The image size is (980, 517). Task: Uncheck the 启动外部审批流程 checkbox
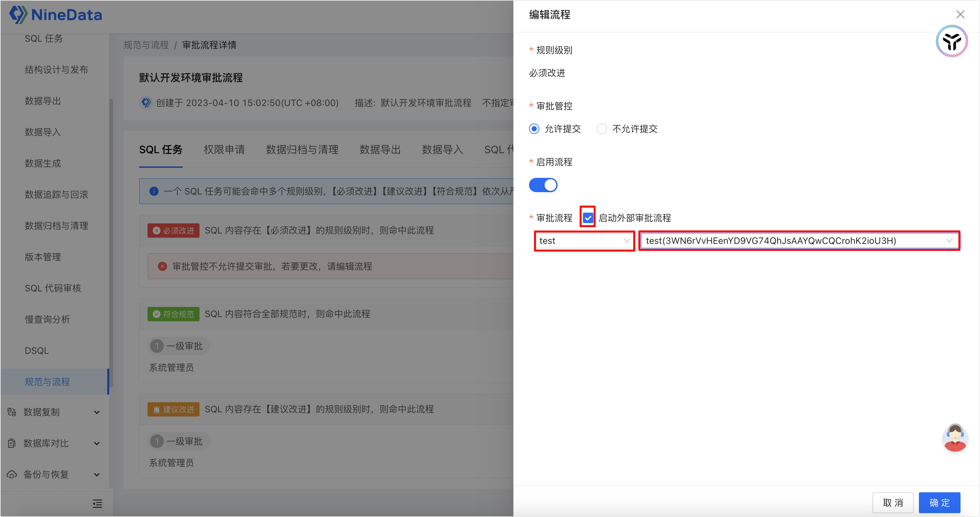coord(587,218)
